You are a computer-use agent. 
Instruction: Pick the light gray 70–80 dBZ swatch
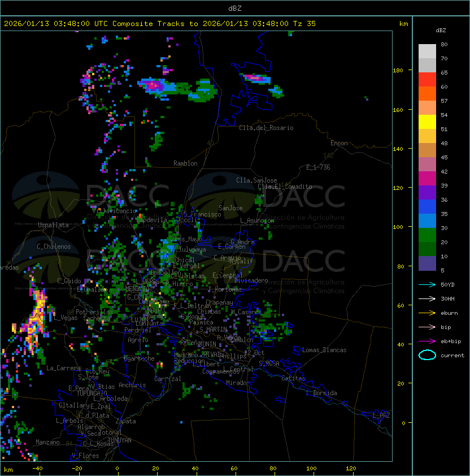pos(427,51)
